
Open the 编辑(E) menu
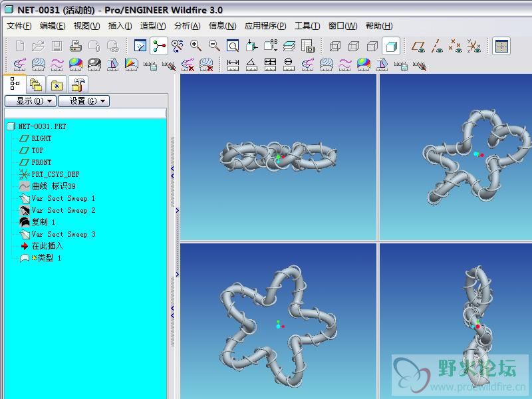point(53,26)
